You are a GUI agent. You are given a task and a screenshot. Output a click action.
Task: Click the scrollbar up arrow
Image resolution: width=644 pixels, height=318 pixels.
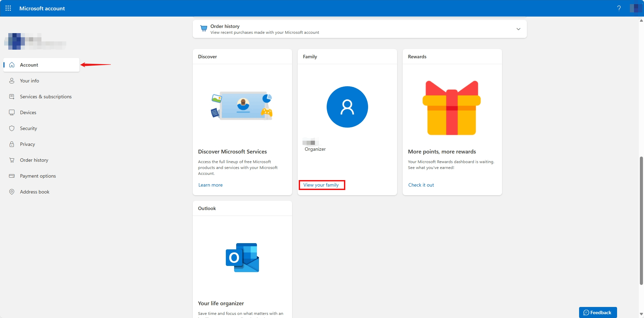[x=641, y=20]
